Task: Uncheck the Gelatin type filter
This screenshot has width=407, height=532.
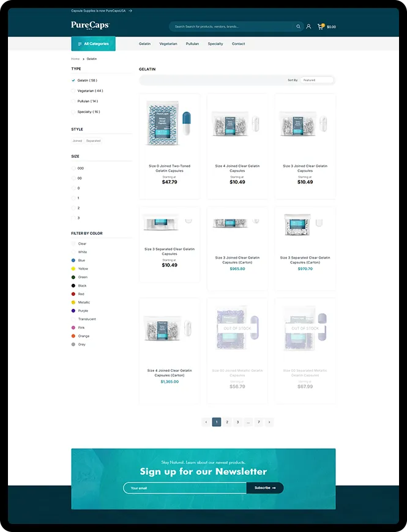Action: point(73,80)
